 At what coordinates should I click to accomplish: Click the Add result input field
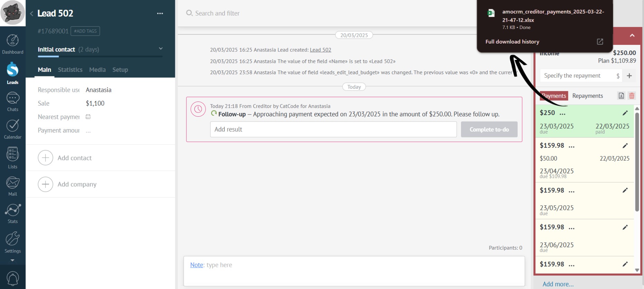click(x=333, y=129)
